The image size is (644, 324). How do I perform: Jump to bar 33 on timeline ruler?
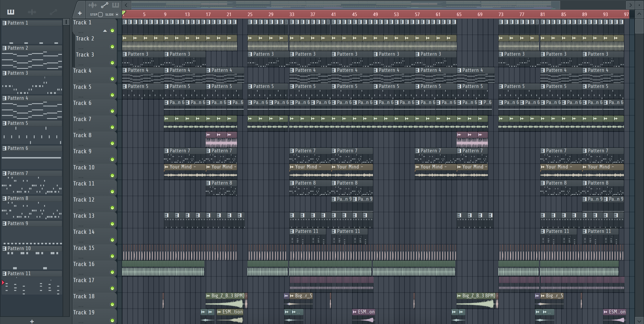click(x=292, y=15)
